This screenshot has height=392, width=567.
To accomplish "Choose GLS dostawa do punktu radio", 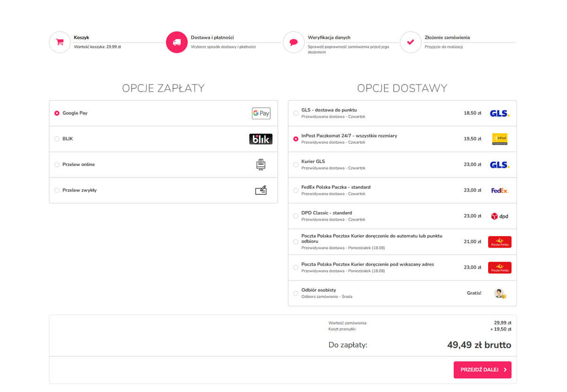I will pos(296,113).
